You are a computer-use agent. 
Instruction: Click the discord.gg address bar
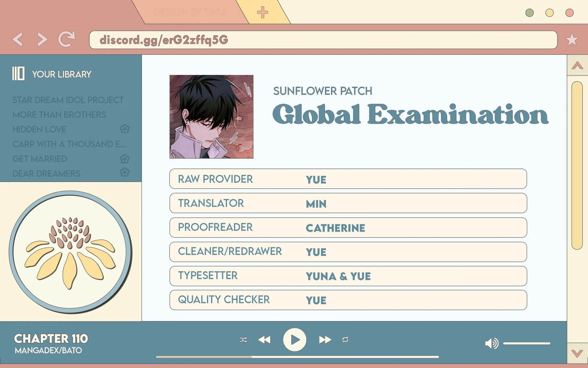click(323, 40)
